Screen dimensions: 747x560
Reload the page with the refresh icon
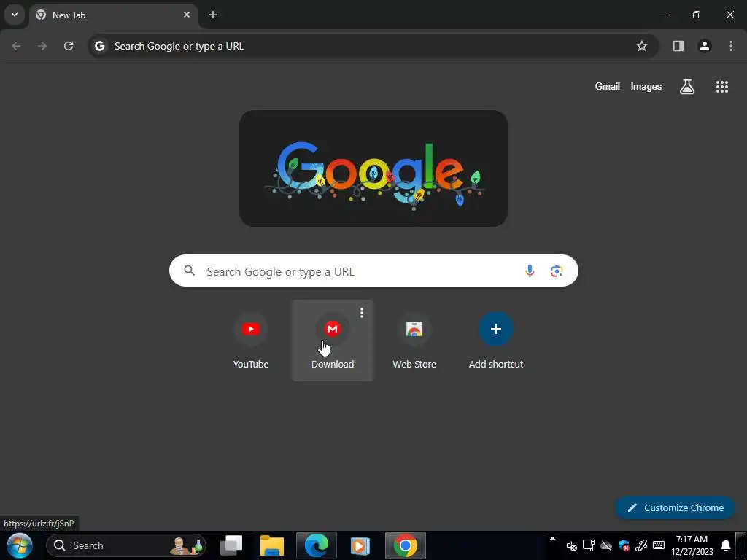(x=69, y=46)
